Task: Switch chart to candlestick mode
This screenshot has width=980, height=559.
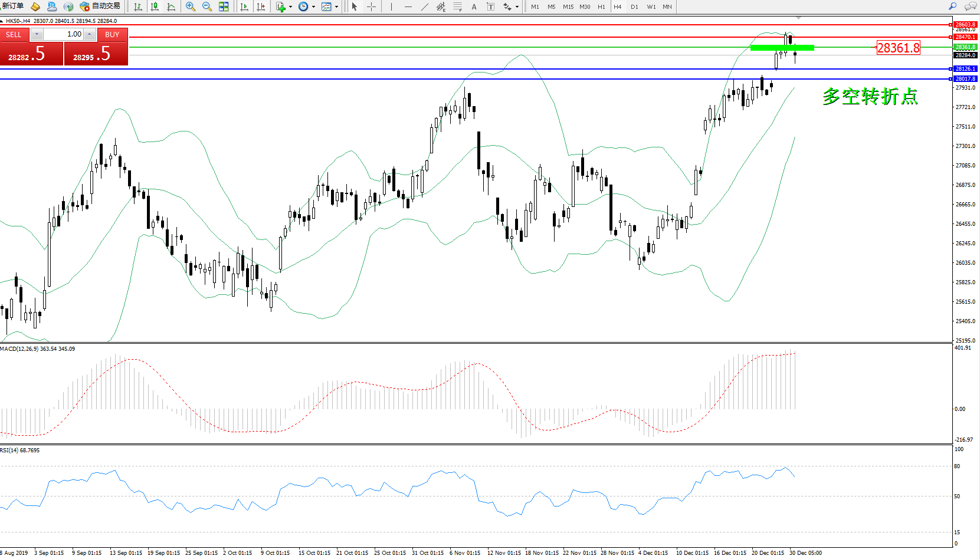Action: [155, 6]
